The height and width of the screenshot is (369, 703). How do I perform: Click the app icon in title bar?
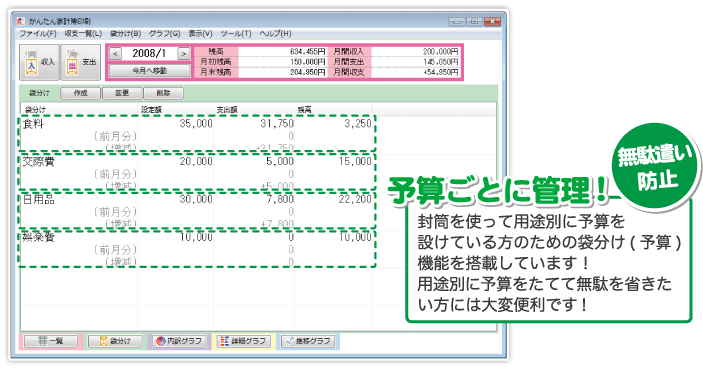pos(22,21)
